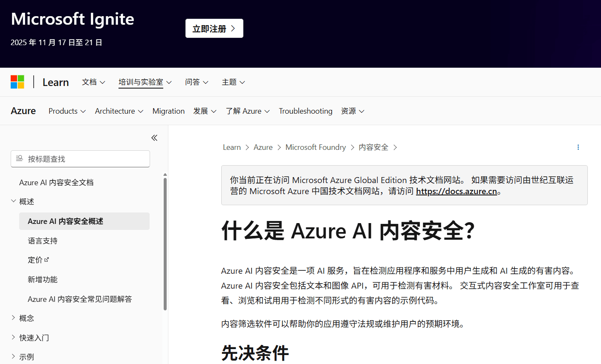Screen dimensions: 601x364
Task: Open the Learn home link
Action: point(56,82)
